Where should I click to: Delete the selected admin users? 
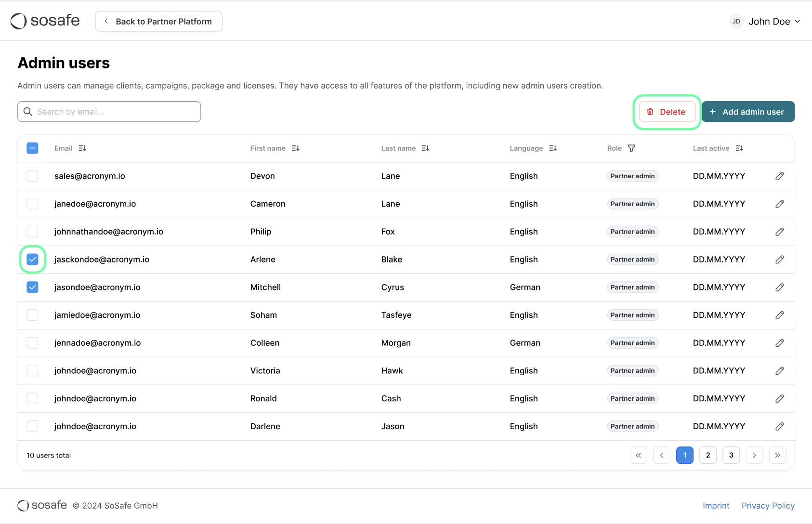(667, 112)
